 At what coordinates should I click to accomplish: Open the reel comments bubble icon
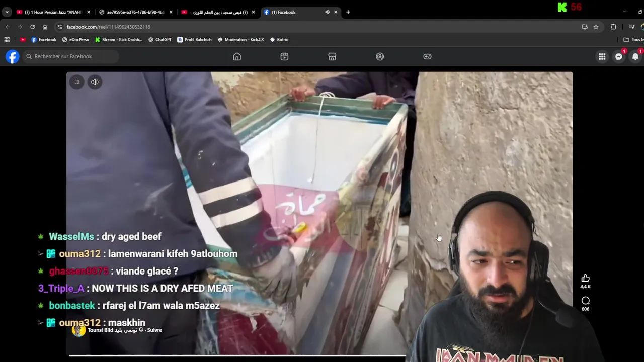tap(585, 300)
